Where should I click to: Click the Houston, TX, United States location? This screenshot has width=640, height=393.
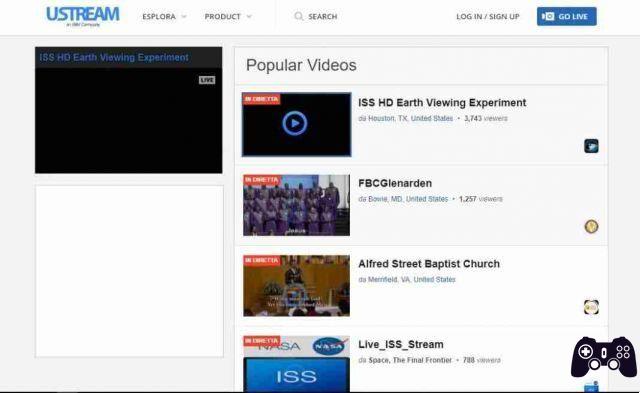pos(411,118)
